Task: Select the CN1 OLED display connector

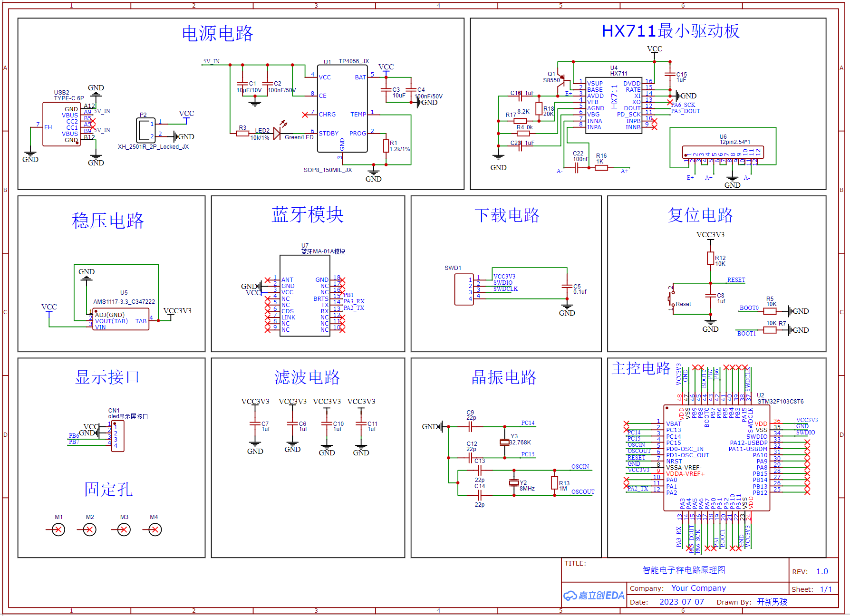Action: click(x=117, y=436)
